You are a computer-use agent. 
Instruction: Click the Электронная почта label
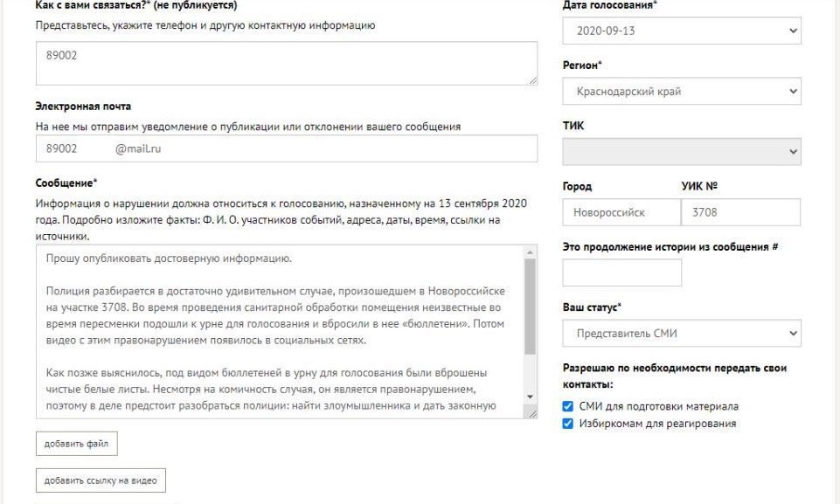tap(83, 106)
